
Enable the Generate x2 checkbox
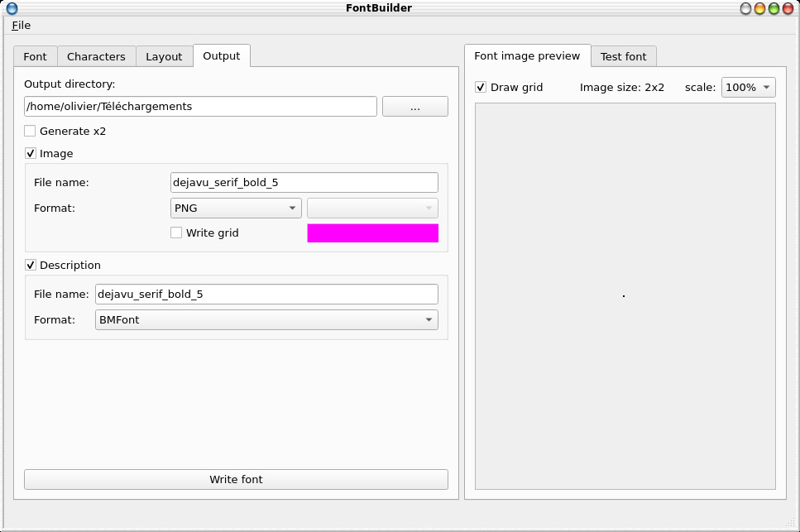(x=31, y=131)
